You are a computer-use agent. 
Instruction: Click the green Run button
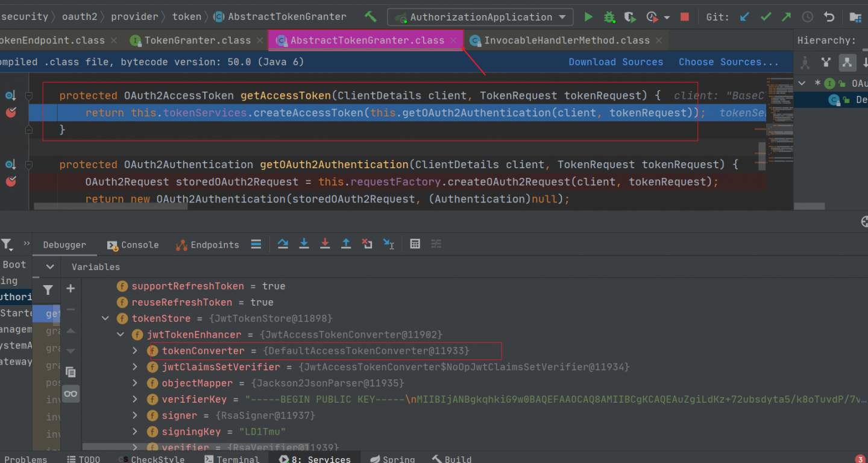pyautogui.click(x=589, y=17)
